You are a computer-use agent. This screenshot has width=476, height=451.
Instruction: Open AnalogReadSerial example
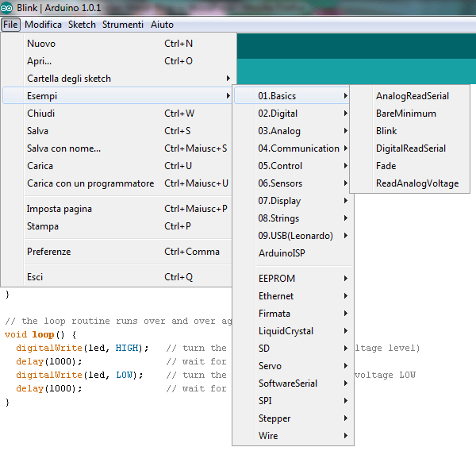click(x=412, y=96)
